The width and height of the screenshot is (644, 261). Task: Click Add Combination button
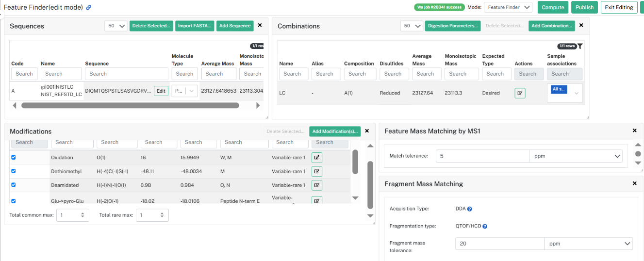[552, 26]
